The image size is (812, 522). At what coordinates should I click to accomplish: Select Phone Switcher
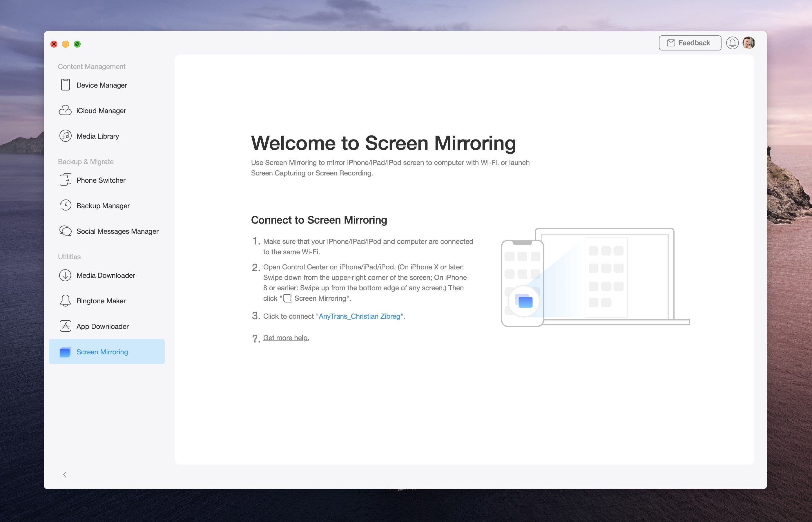[x=106, y=180]
